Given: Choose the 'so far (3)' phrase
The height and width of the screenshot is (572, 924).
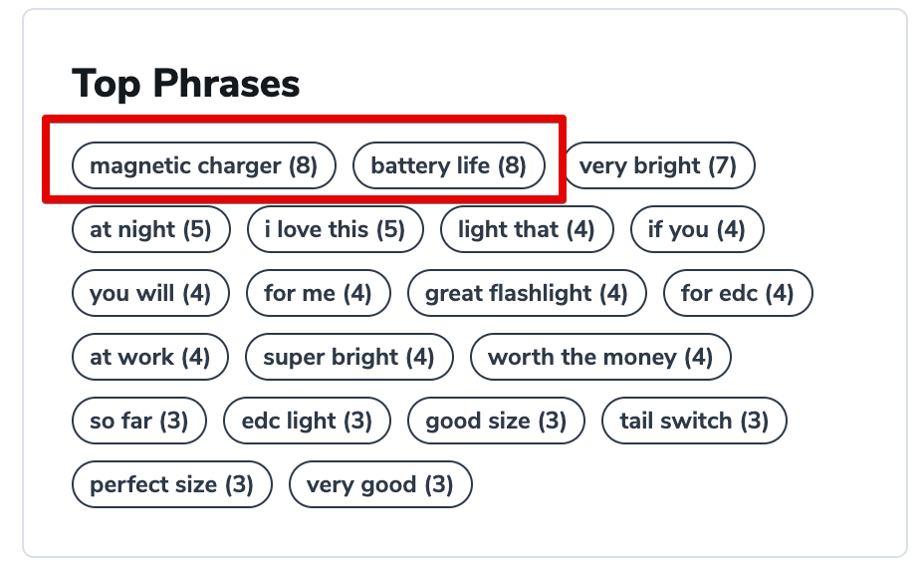Looking at the screenshot, I should [139, 421].
